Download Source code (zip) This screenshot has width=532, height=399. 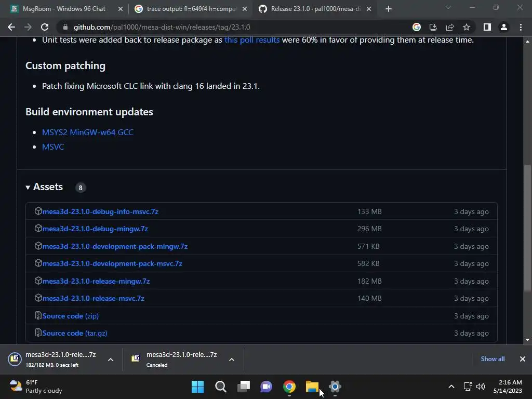pos(71,316)
